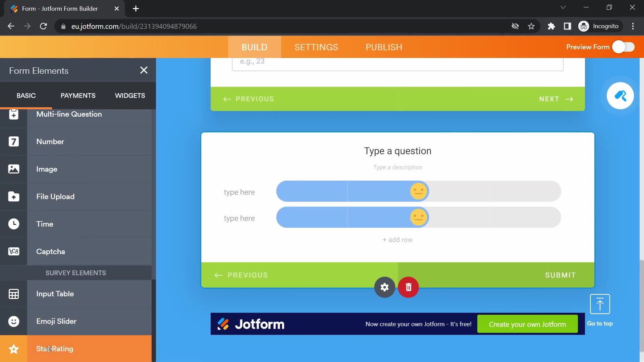Drag the emoji slider to adjust value
The image size is (644, 362).
(418, 191)
